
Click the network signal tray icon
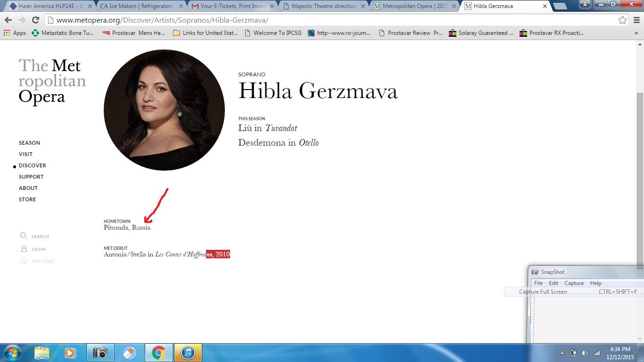point(596,353)
